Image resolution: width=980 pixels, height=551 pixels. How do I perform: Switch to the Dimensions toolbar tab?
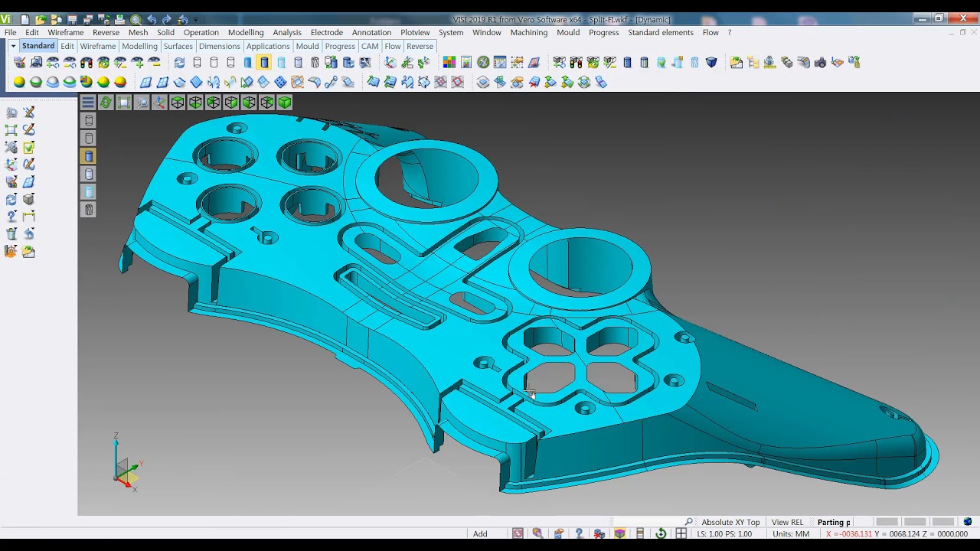219,46
